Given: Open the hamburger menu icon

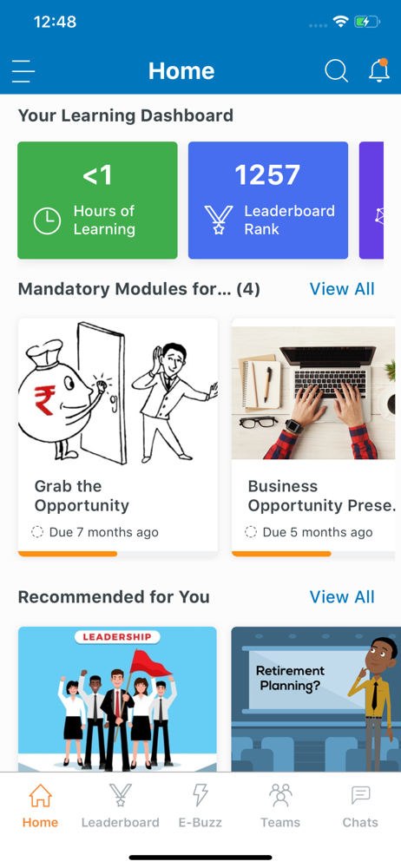Looking at the screenshot, I should [23, 71].
